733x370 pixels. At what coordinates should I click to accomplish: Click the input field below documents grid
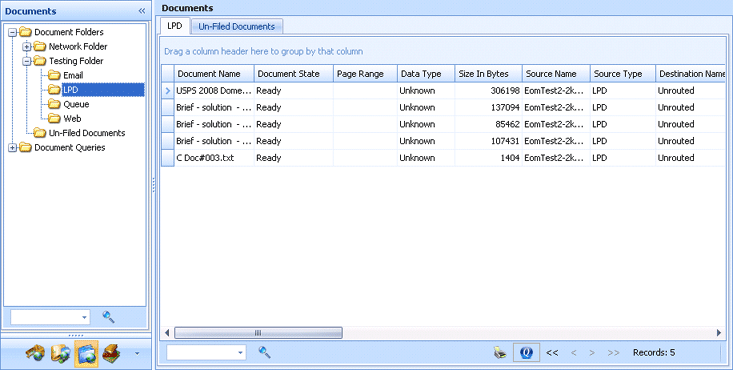201,352
